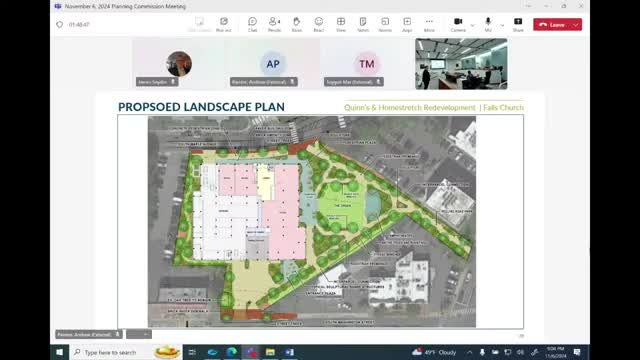640x360 pixels.
Task: Open breakout Rooms
Action: point(385,24)
